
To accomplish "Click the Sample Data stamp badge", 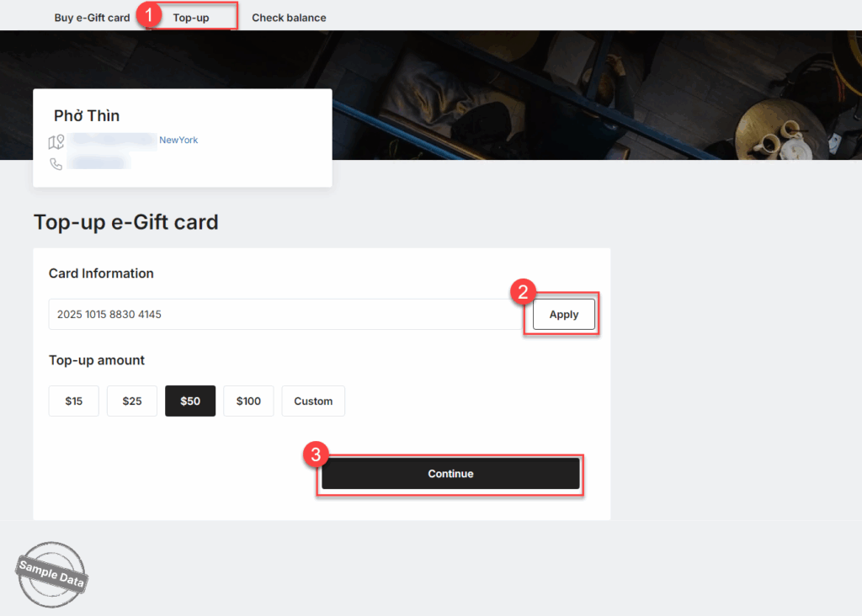I will (x=51, y=574).
